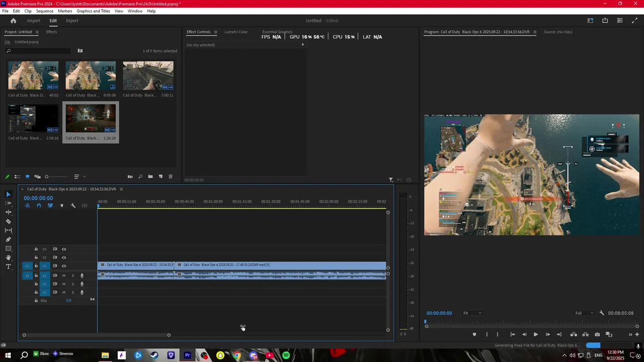Switch to the Lumetri Color tab

(236, 32)
